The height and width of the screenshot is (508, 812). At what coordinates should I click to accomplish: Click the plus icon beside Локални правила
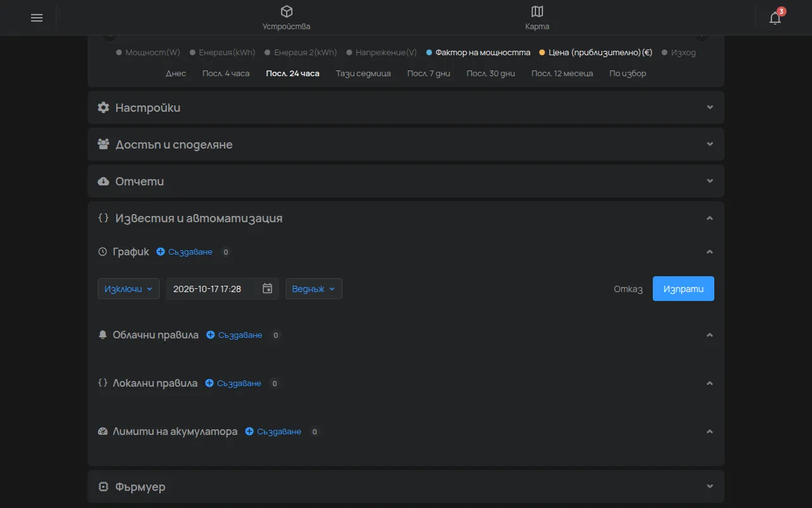coord(209,384)
